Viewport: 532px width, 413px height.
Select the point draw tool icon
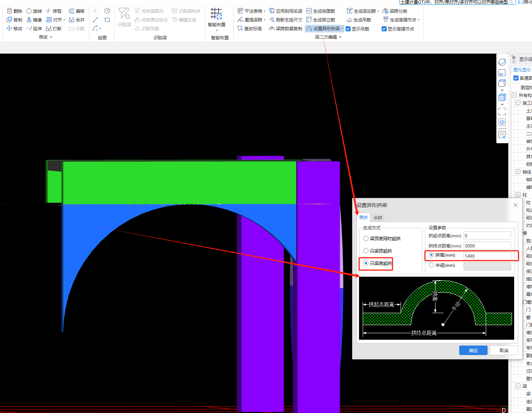95,11
